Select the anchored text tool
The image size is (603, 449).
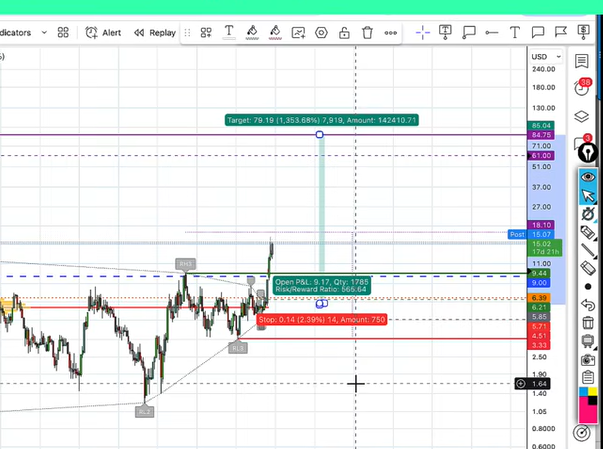445,32
